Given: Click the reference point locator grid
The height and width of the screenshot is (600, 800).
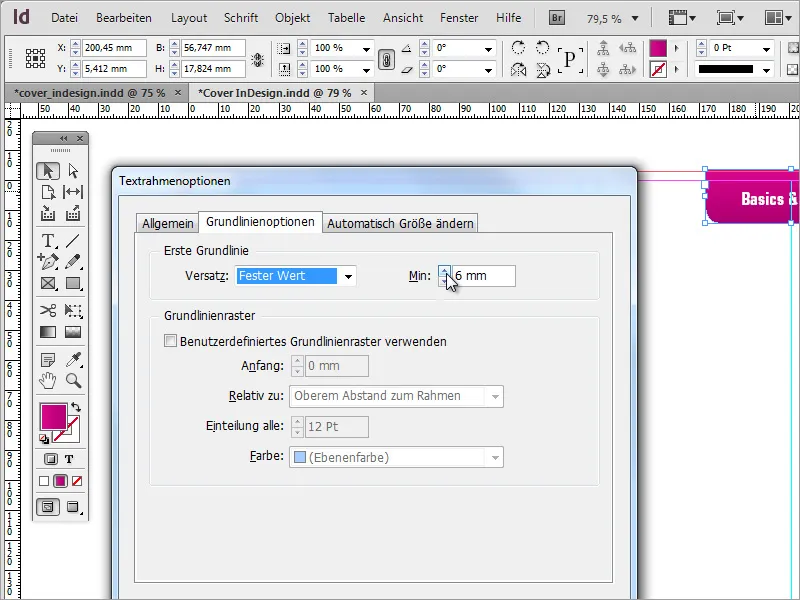Looking at the screenshot, I should coord(35,58).
